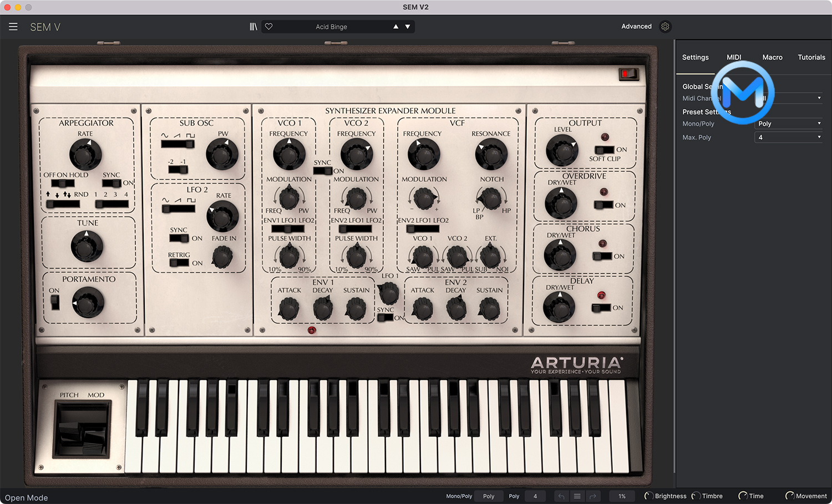Favorite the preset with the heart icon
This screenshot has width=832, height=504.
coord(268,27)
